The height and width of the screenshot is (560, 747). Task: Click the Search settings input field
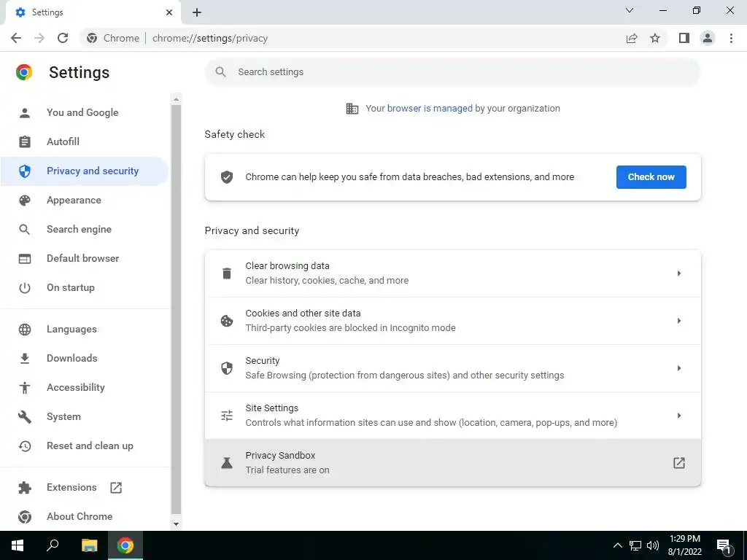(x=452, y=72)
